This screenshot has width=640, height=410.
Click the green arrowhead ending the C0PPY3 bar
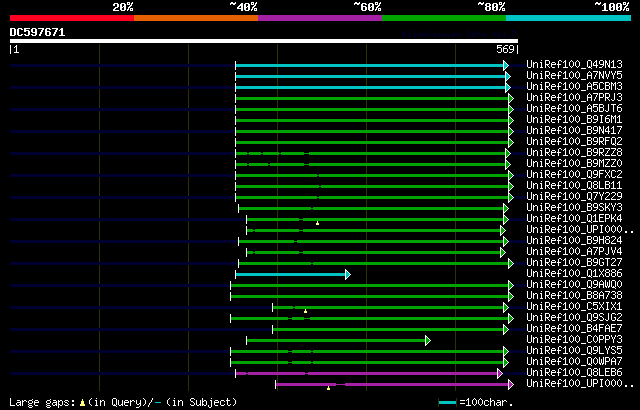[x=428, y=340]
